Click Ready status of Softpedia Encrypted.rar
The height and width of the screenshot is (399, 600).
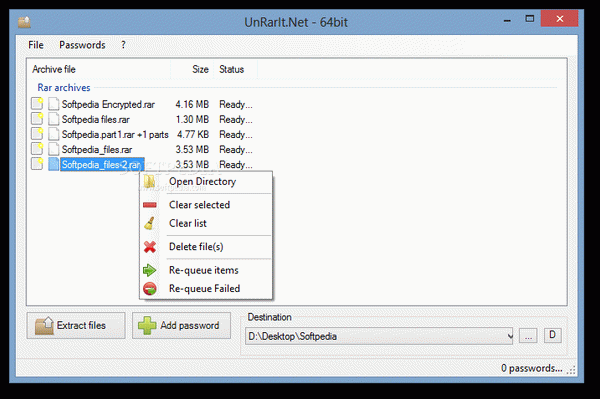[236, 104]
